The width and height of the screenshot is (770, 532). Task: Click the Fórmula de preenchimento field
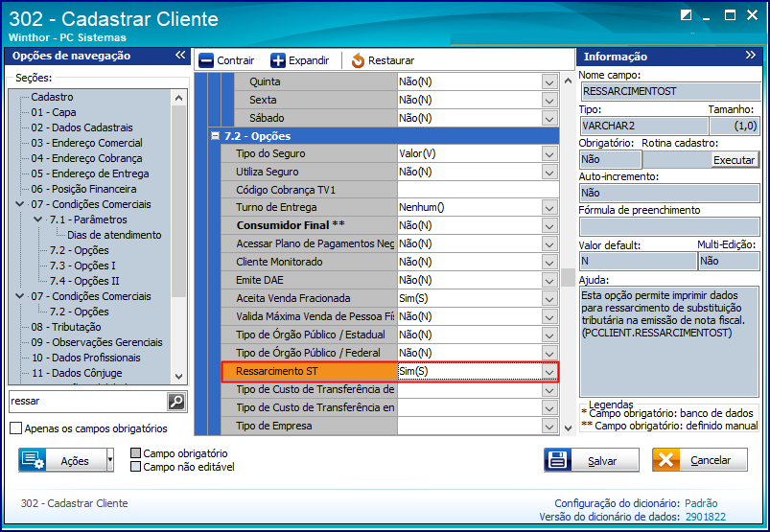click(x=670, y=227)
